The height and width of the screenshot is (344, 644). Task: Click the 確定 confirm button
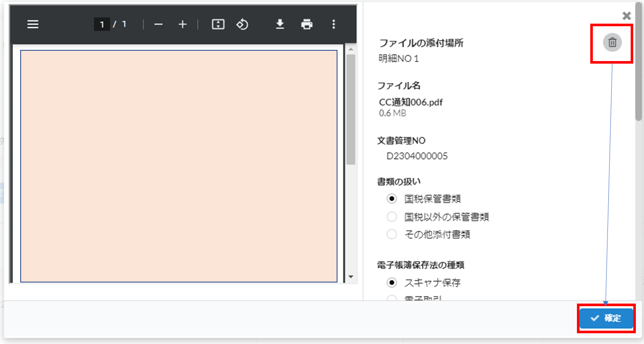[606, 319]
